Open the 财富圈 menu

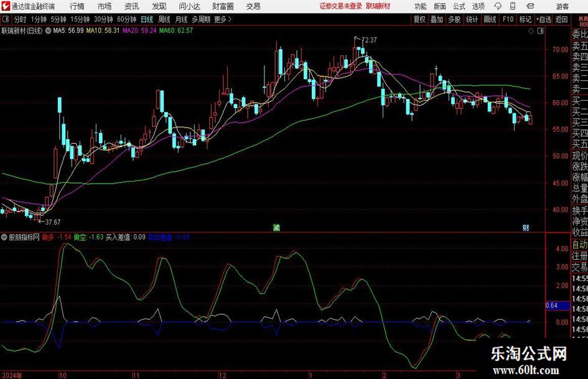tap(223, 6)
